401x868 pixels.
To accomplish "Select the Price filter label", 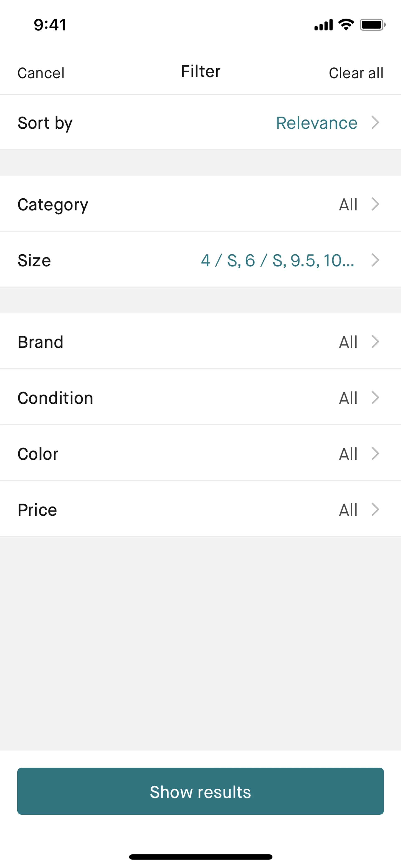I will click(x=37, y=510).
